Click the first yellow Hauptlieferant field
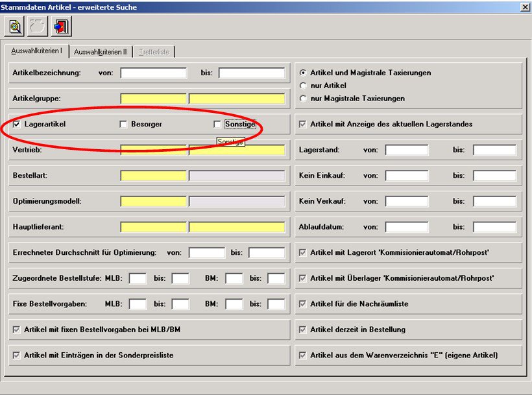This screenshot has height=395, width=532. click(153, 227)
